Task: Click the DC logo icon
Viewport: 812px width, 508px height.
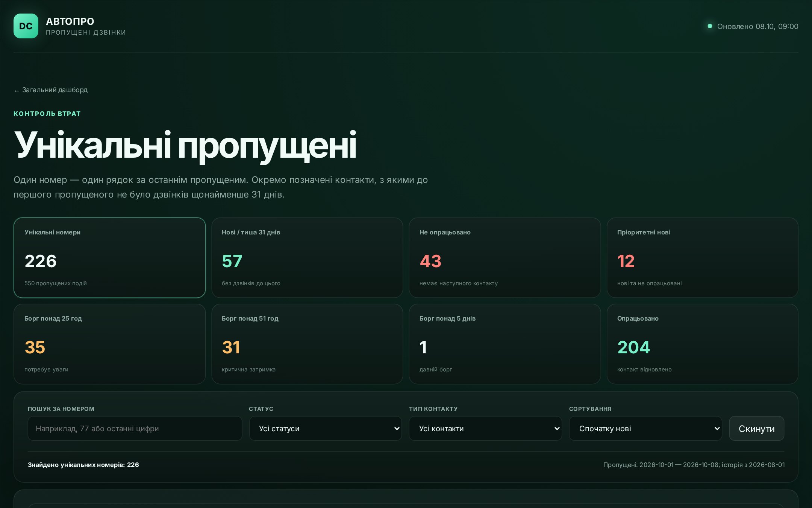Action: [x=26, y=26]
